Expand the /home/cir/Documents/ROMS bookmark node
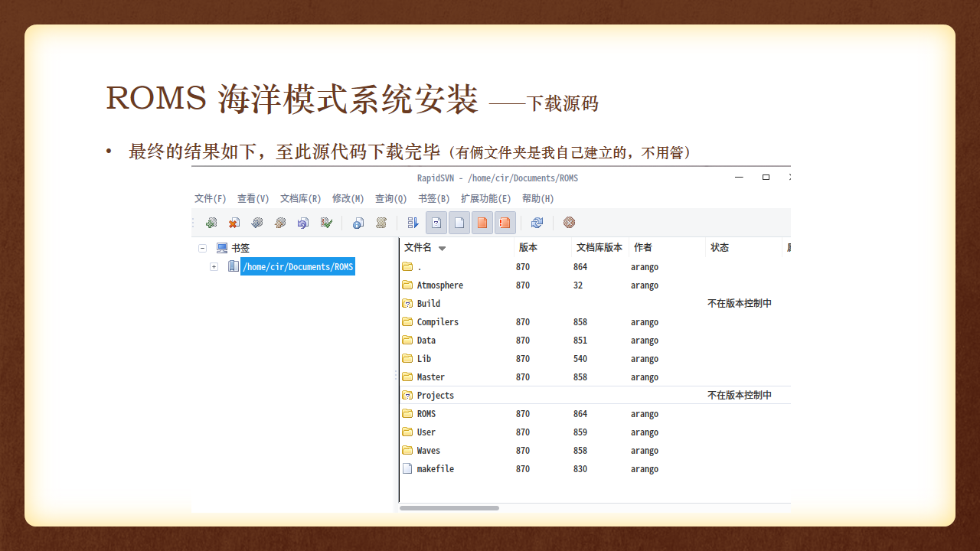Screen dimensions: 980x551 [x=214, y=266]
